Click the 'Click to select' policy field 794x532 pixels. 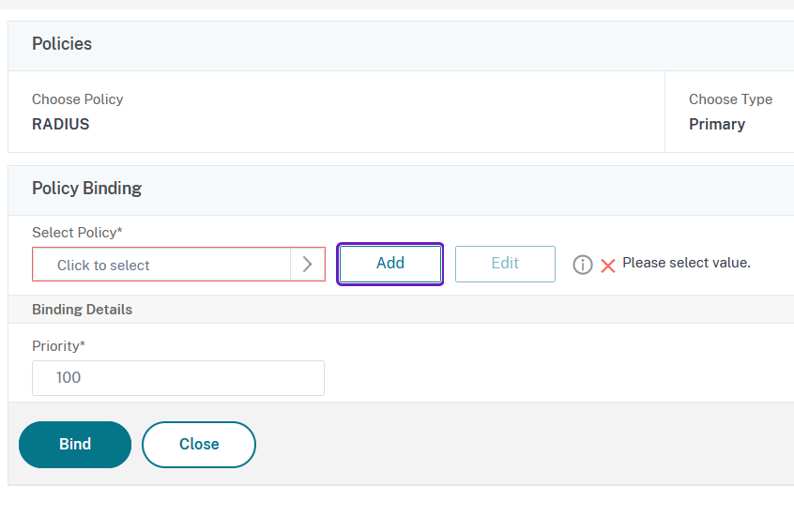click(x=161, y=265)
